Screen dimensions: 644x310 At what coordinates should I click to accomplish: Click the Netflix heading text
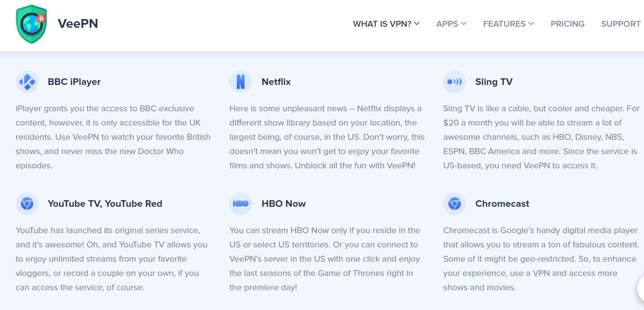[x=276, y=82]
